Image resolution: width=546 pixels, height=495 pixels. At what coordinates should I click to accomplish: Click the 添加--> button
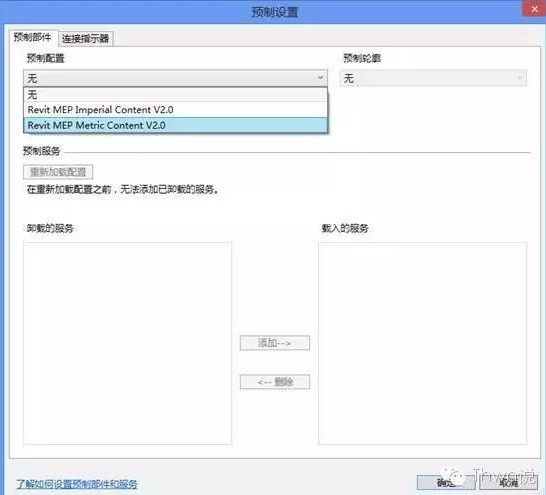(275, 343)
